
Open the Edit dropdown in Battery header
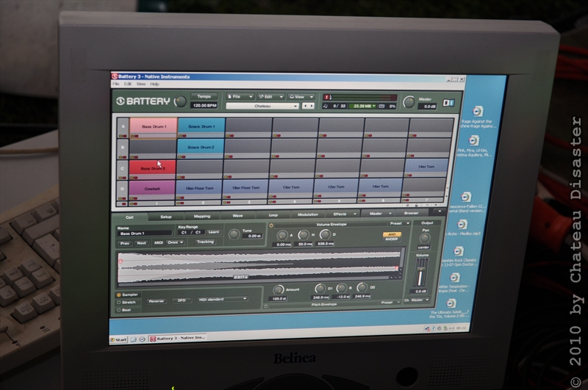point(270,97)
